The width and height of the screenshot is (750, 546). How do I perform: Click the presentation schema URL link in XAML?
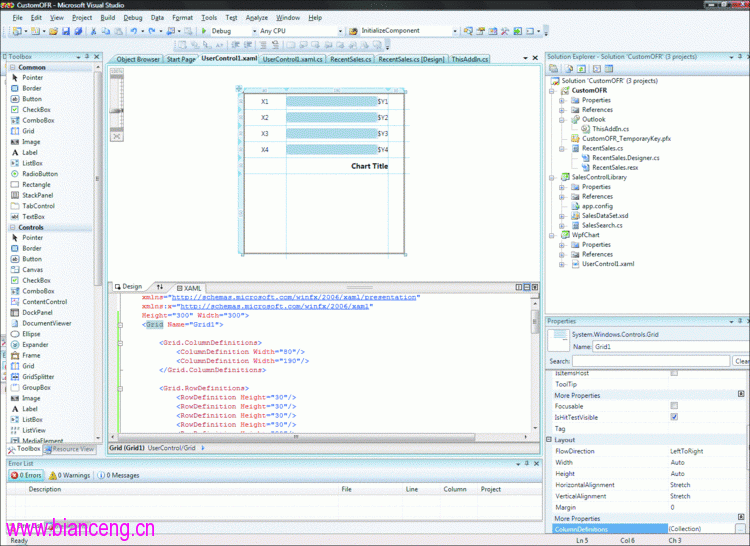[x=294, y=297]
